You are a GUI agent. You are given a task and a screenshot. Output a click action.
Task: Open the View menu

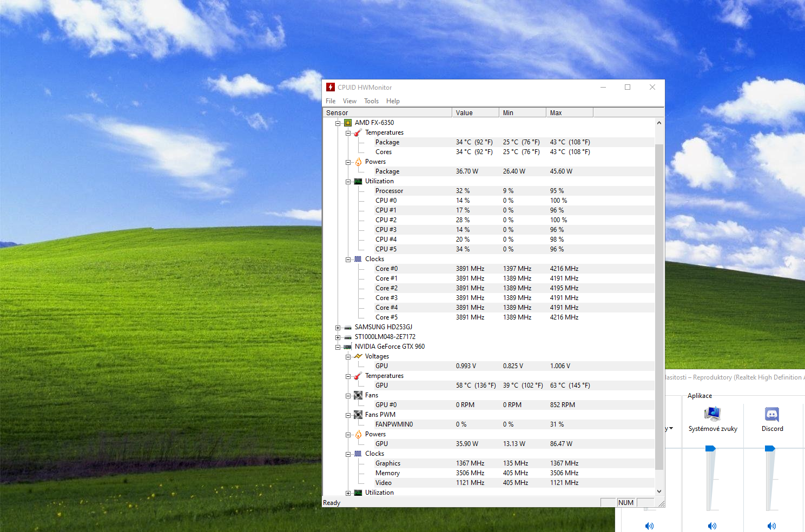pos(349,101)
